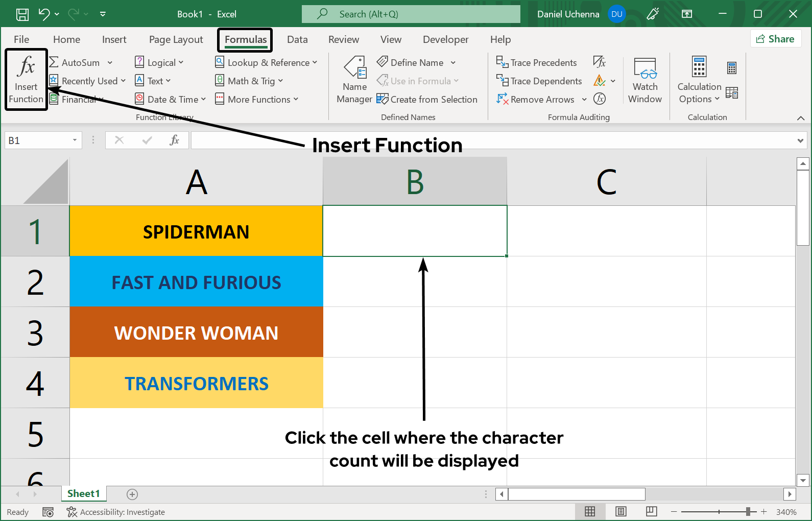Open the Home tab
Screen dimensions: 812x521
coord(66,39)
